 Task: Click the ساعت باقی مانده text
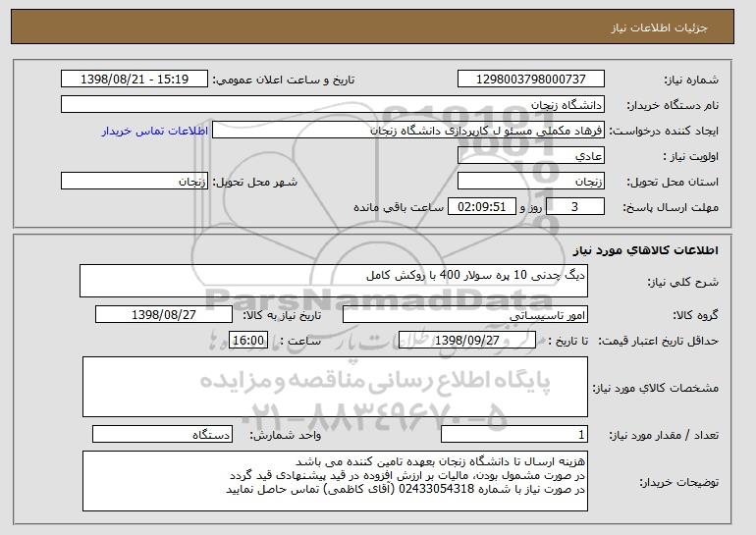399,207
